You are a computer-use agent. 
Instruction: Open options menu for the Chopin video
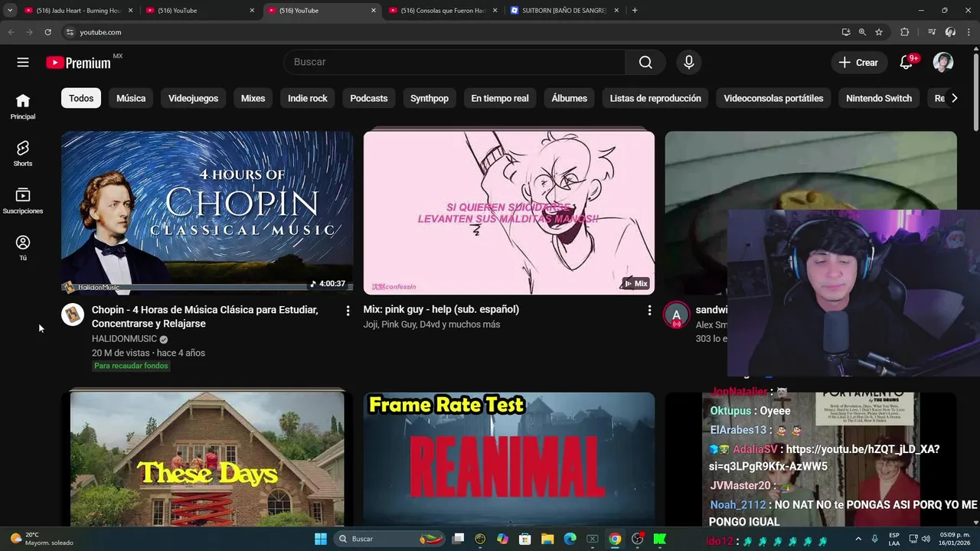(x=348, y=311)
